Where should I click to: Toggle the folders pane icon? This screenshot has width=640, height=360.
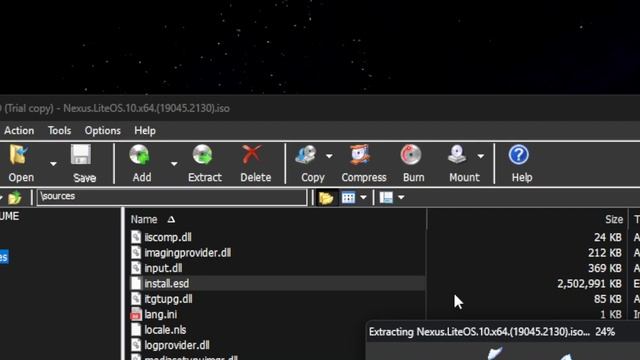point(326,198)
